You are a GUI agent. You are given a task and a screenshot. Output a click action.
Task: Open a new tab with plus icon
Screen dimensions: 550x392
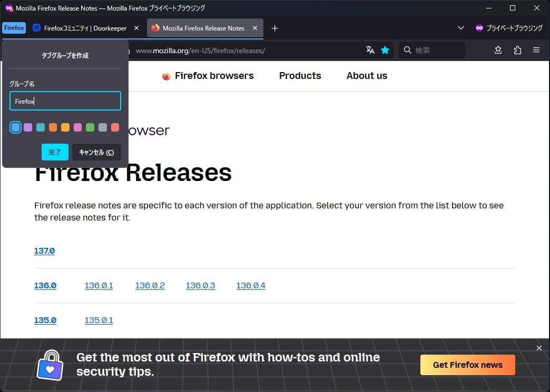tap(274, 28)
